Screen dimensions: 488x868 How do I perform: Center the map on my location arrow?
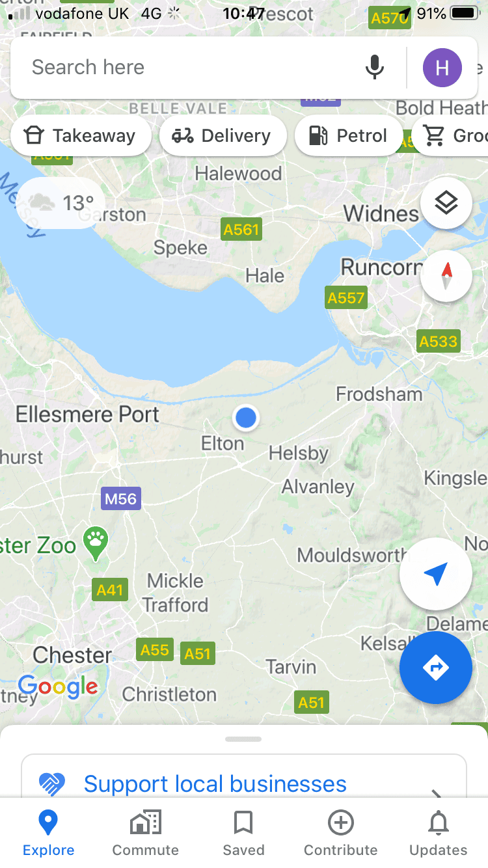[x=436, y=574]
